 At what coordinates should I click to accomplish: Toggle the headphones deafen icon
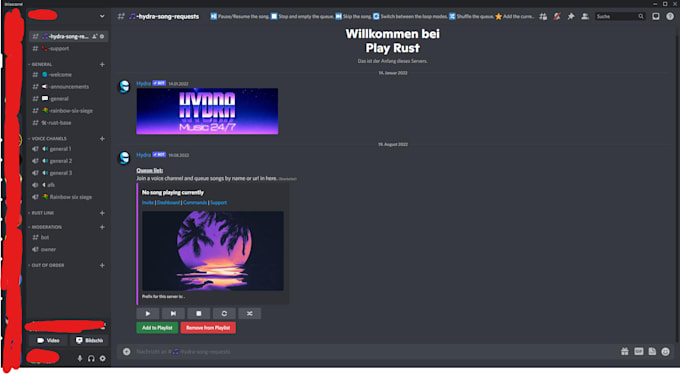tap(91, 359)
